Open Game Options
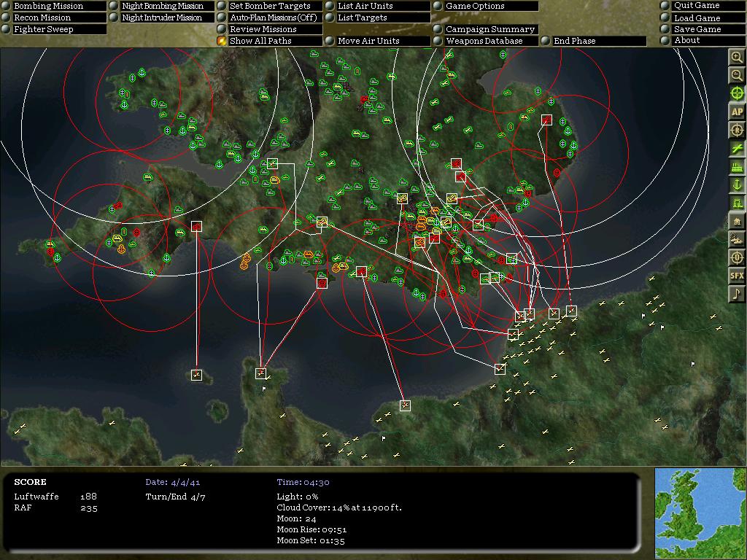 485,6
